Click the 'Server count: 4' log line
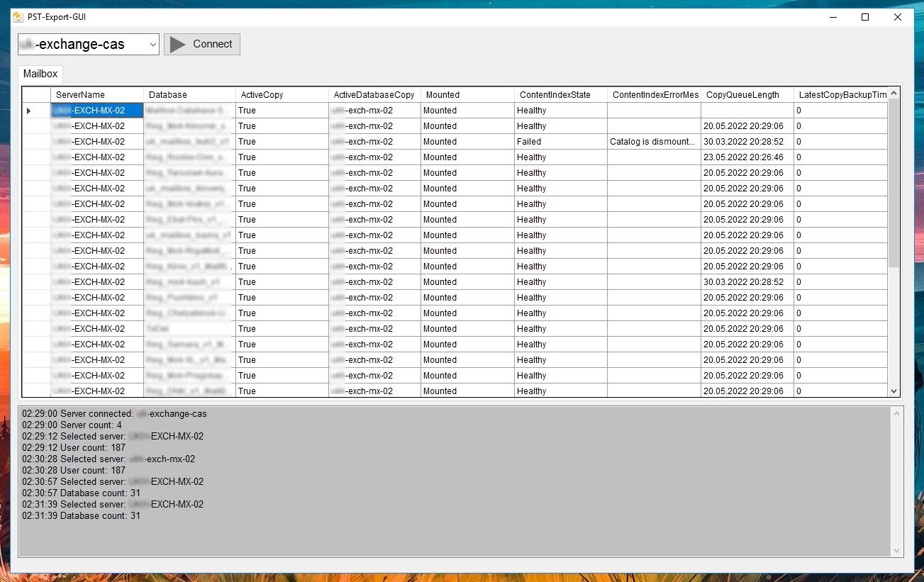Screen dimensions: 924x582 click(72, 425)
